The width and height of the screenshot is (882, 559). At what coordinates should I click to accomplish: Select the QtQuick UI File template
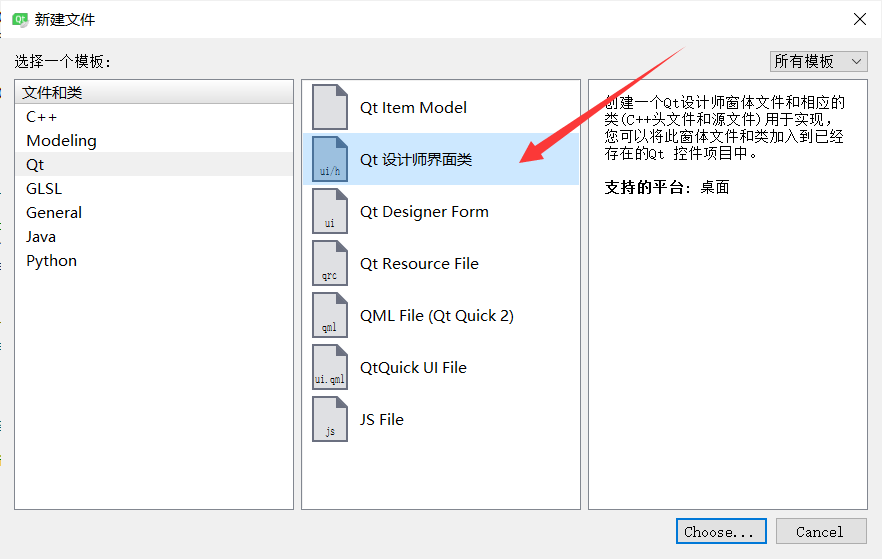point(441,367)
